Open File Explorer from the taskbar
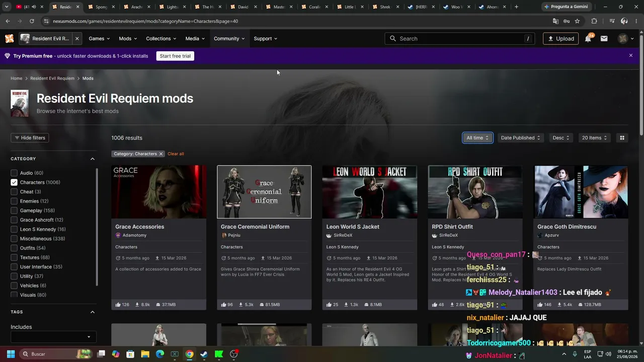 (x=145, y=354)
